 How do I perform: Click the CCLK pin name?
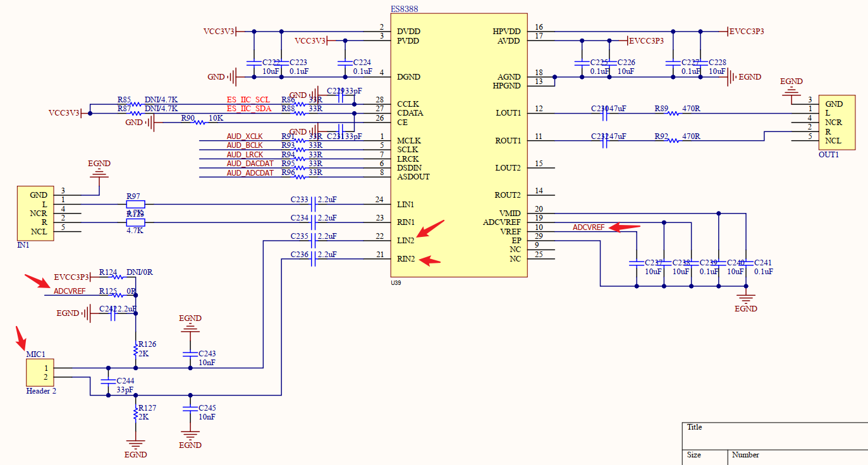click(x=408, y=104)
